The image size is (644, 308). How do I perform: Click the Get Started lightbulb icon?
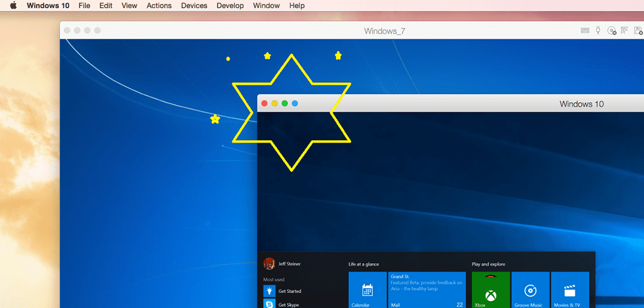pyautogui.click(x=269, y=291)
